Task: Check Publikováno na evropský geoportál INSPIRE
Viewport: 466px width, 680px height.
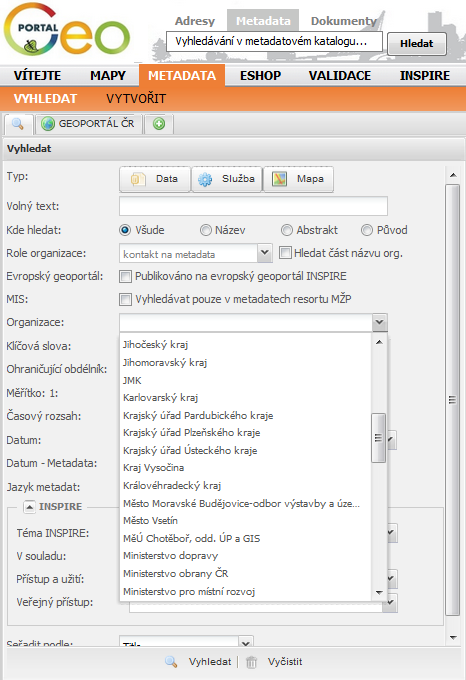Action: 125,276
